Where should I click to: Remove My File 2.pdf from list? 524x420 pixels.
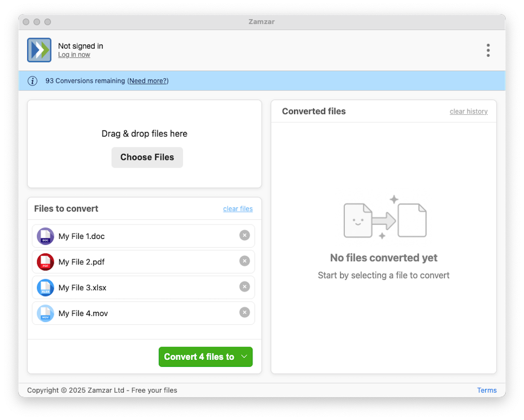(x=244, y=261)
